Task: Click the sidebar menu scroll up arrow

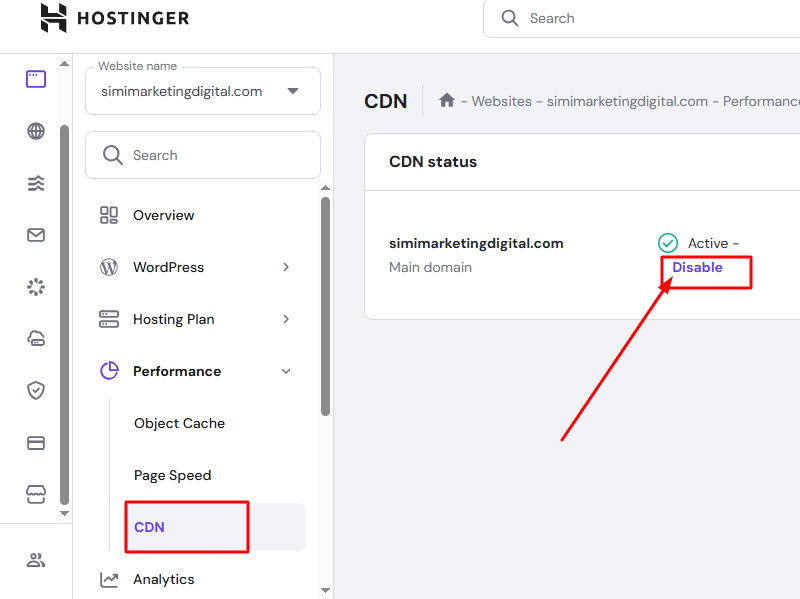Action: pyautogui.click(x=326, y=188)
